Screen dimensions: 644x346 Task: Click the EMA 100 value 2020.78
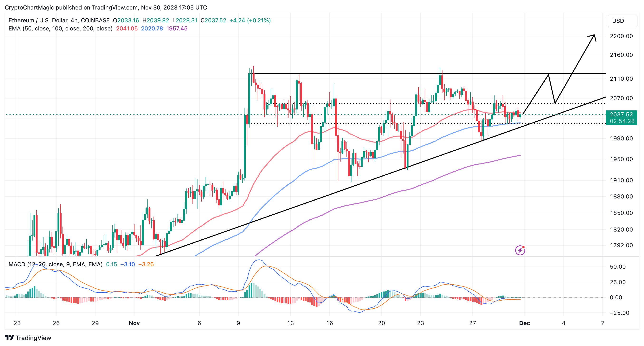point(152,29)
